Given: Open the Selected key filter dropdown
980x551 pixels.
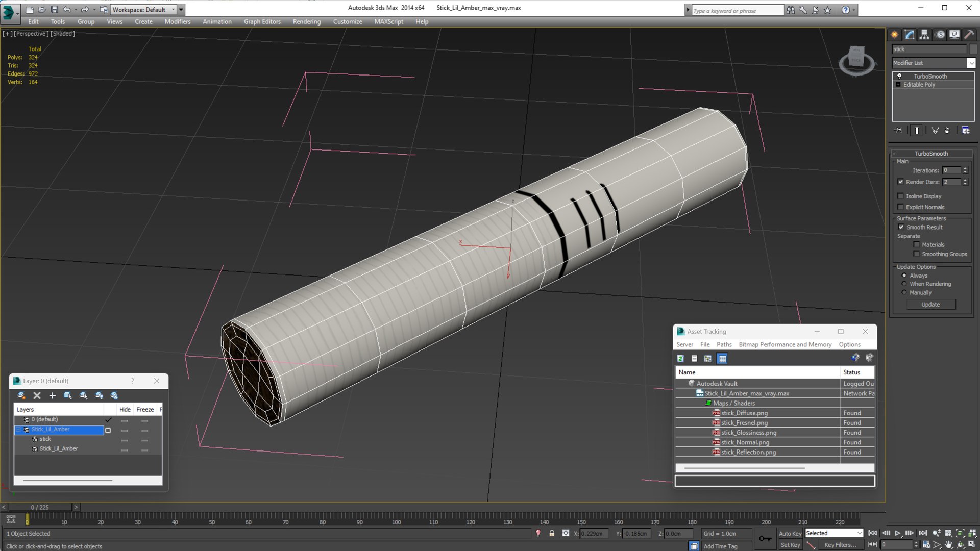Looking at the screenshot, I should pos(860,533).
